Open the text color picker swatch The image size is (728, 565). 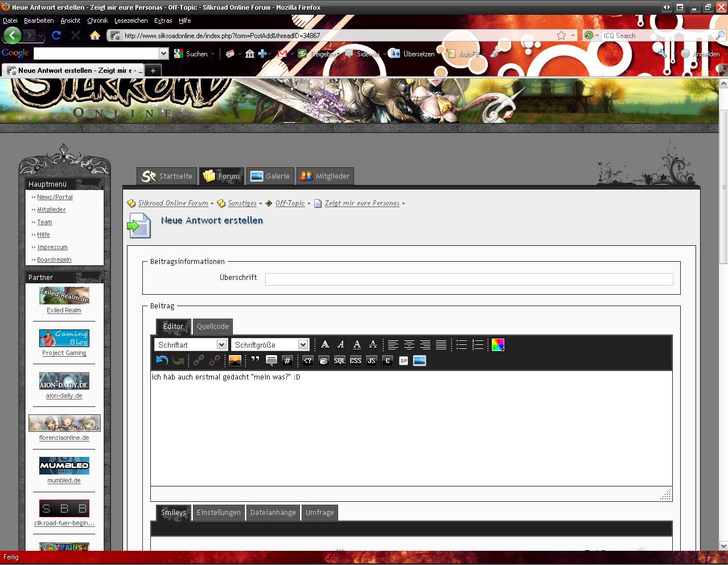(498, 345)
